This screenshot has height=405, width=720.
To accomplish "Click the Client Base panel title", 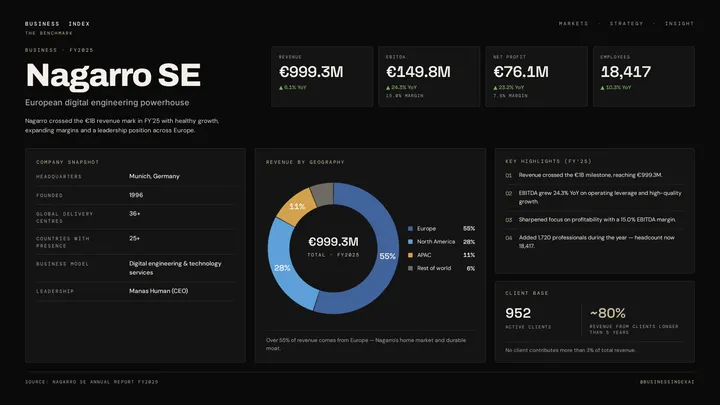I will [527, 293].
